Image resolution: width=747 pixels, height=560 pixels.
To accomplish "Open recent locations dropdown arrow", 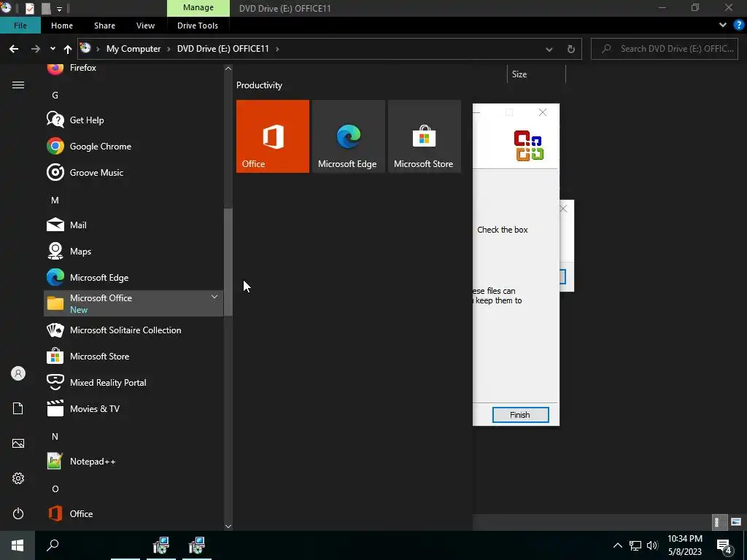I will pos(53,49).
